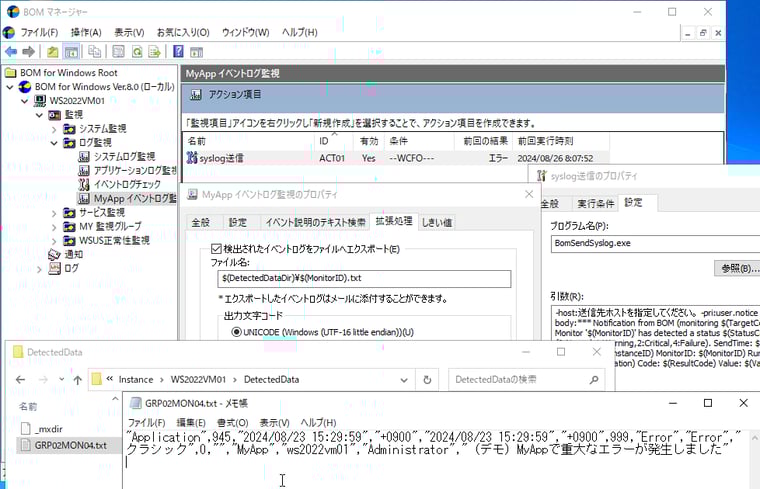The height and width of the screenshot is (489, 760).
Task: Expand the サービス監視 tree node
Action: pos(54,213)
